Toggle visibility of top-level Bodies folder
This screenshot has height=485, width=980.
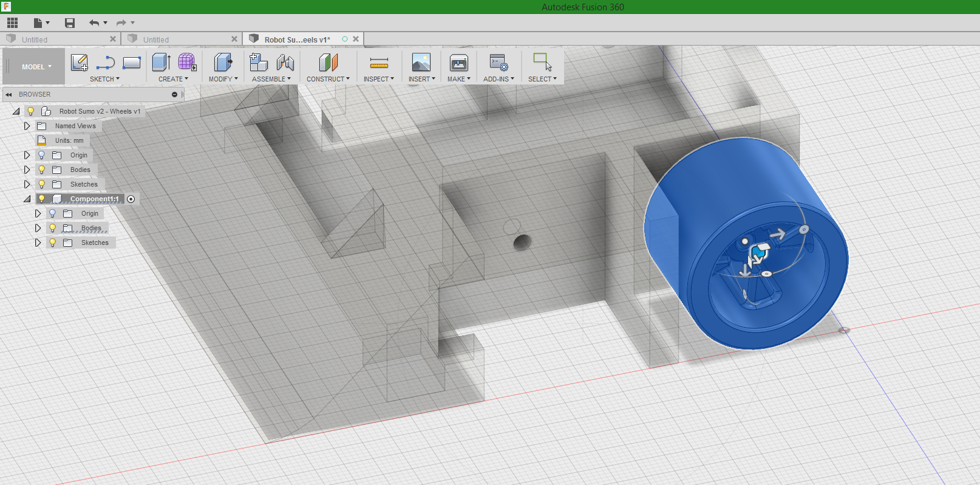pyautogui.click(x=42, y=170)
